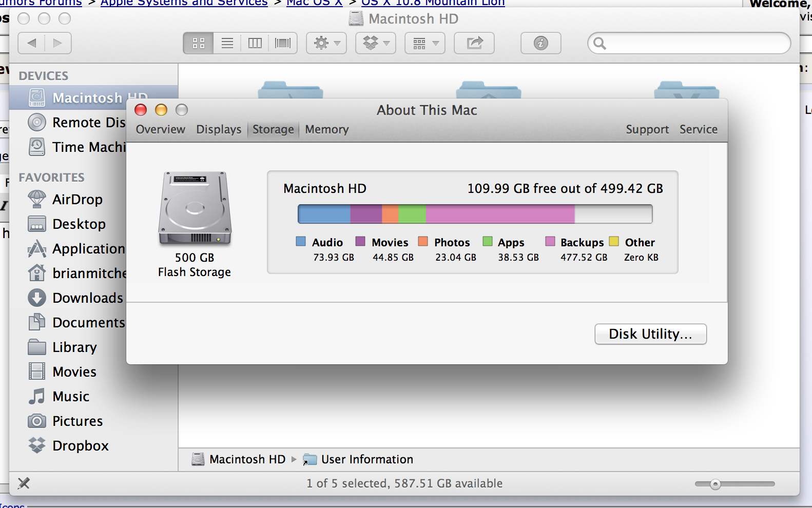Viewport: 812px width, 508px height.
Task: Click the Macintosh HD title proxy icon
Action: [356, 18]
